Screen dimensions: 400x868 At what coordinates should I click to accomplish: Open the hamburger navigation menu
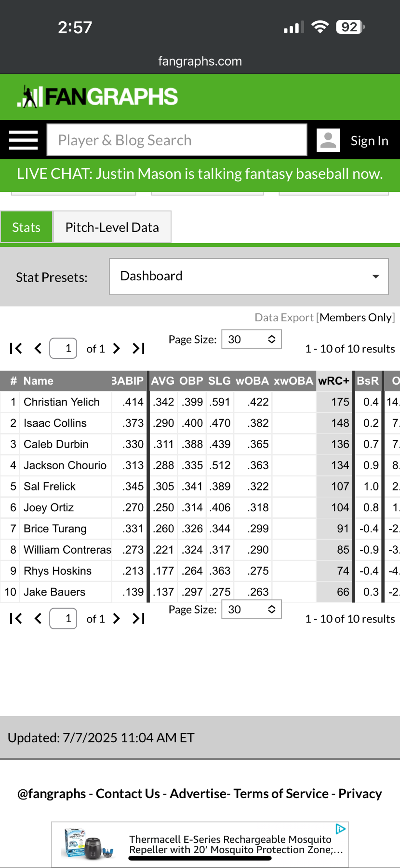pos(23,140)
